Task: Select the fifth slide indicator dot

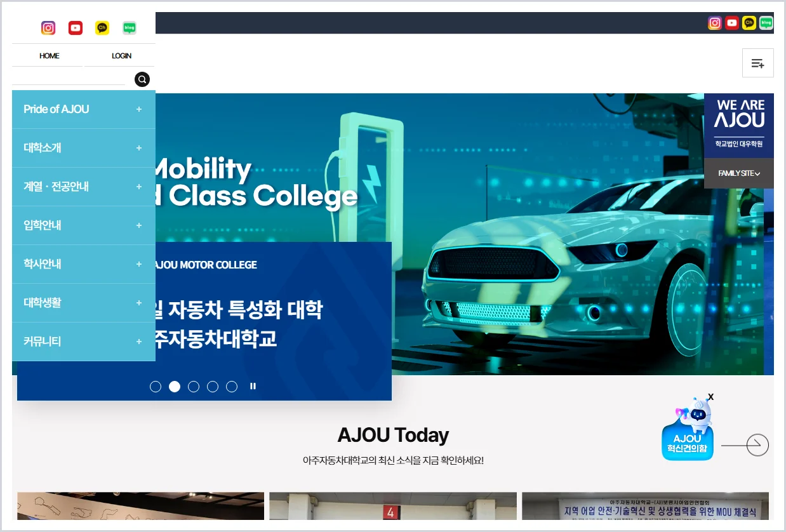Action: [x=232, y=387]
